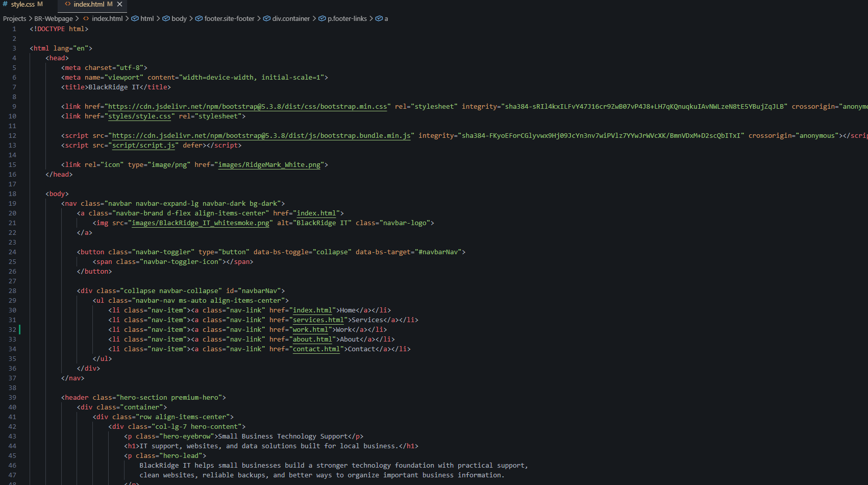The height and width of the screenshot is (485, 868).
Task: Click the closing '</ul>' tag
Action: tap(103, 359)
